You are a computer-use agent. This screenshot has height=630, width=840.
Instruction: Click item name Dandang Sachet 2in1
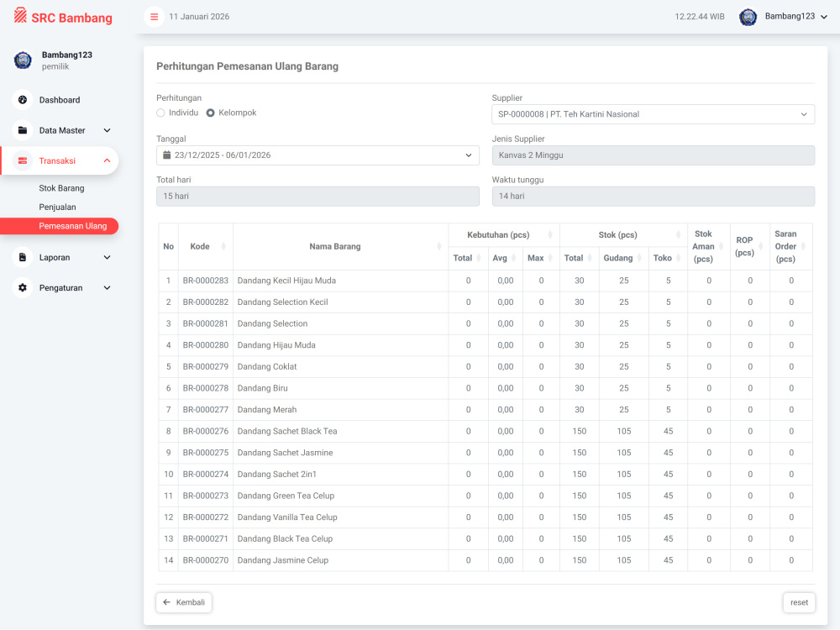(x=277, y=474)
